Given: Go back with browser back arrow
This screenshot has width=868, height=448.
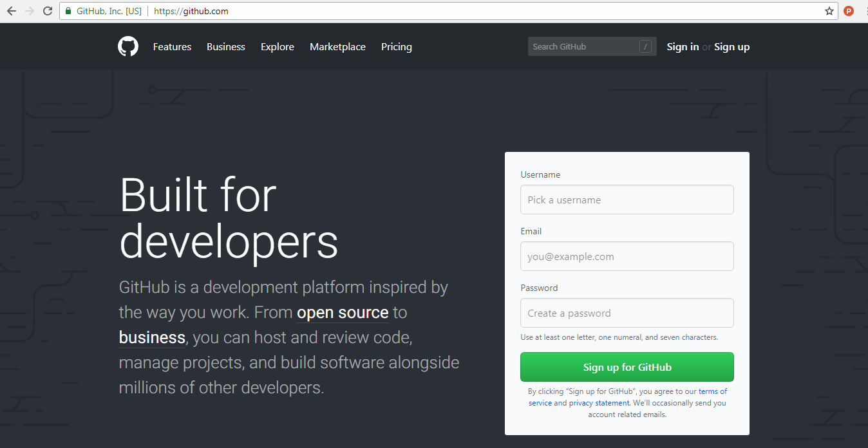Looking at the screenshot, I should pos(11,11).
